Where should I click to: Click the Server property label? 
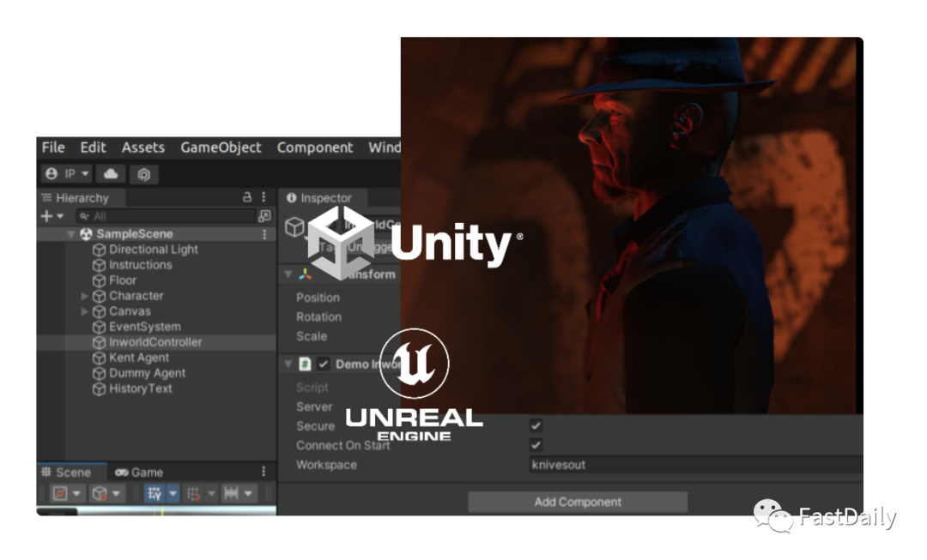(x=314, y=407)
